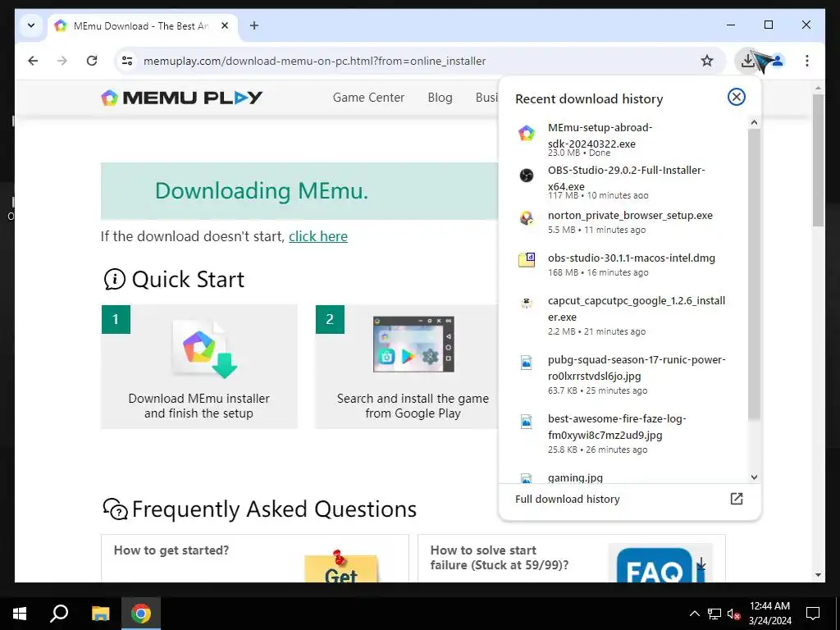This screenshot has width=840, height=630.
Task: Show hidden system tray icons
Action: click(x=694, y=614)
